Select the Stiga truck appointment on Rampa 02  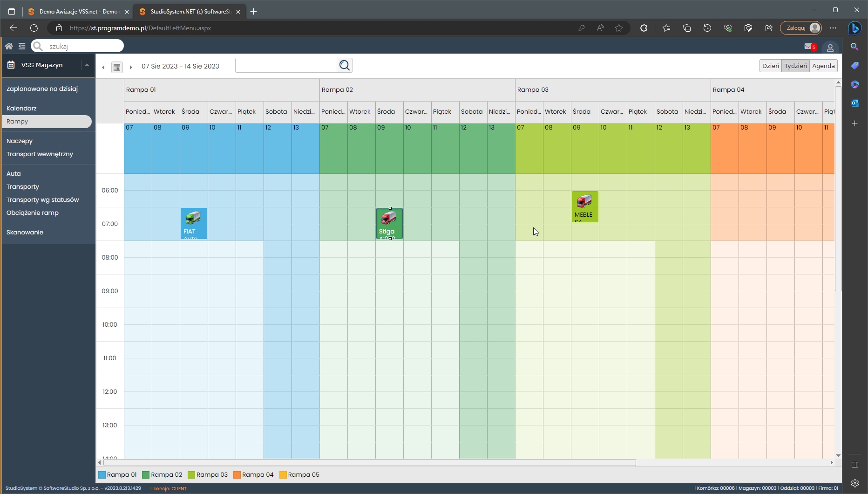pos(389,224)
